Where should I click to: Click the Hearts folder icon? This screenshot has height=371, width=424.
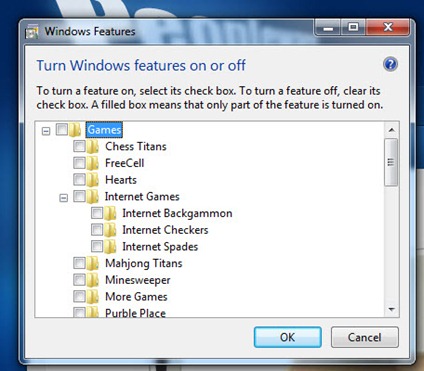tap(93, 180)
